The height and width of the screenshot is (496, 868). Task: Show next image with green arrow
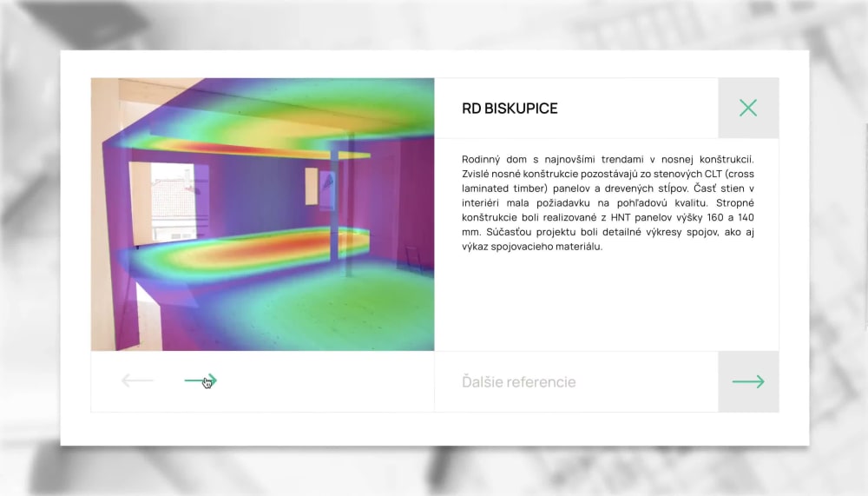click(201, 380)
